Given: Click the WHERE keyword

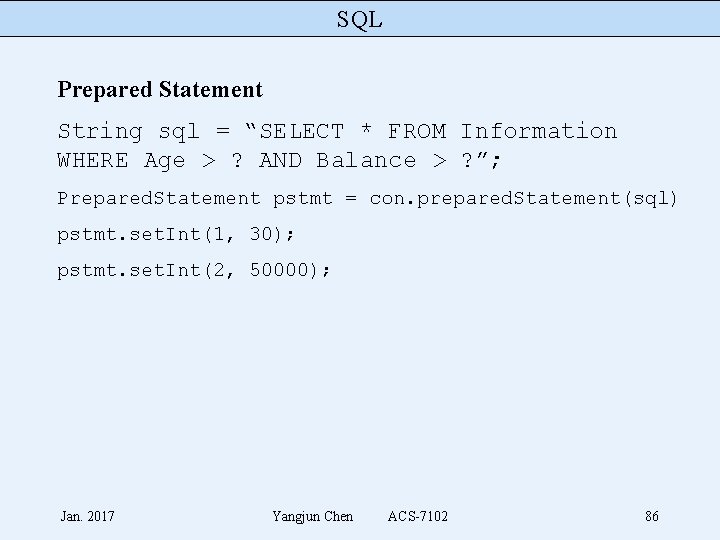Looking at the screenshot, I should pyautogui.click(x=93, y=160).
